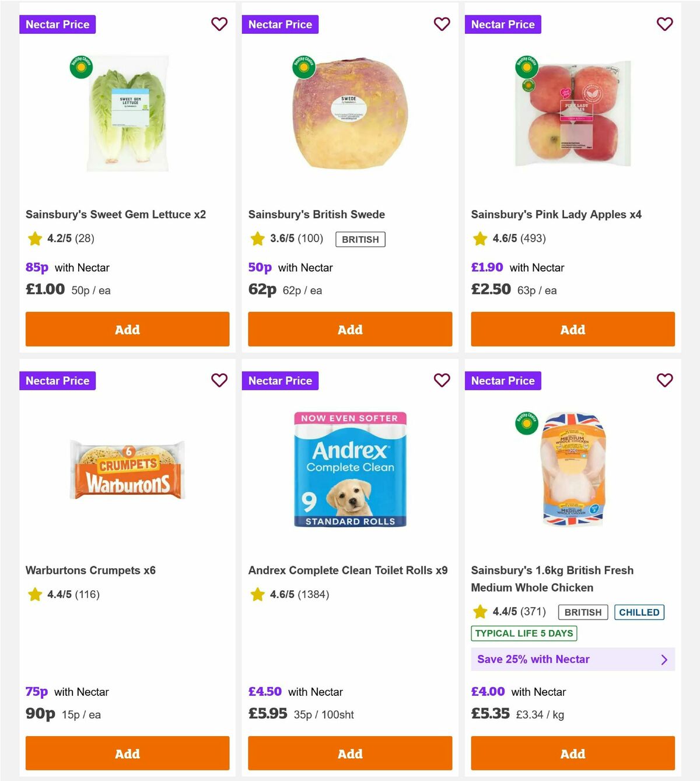
Task: Open the Sweet Gem Lettuce product page
Action: point(116,214)
